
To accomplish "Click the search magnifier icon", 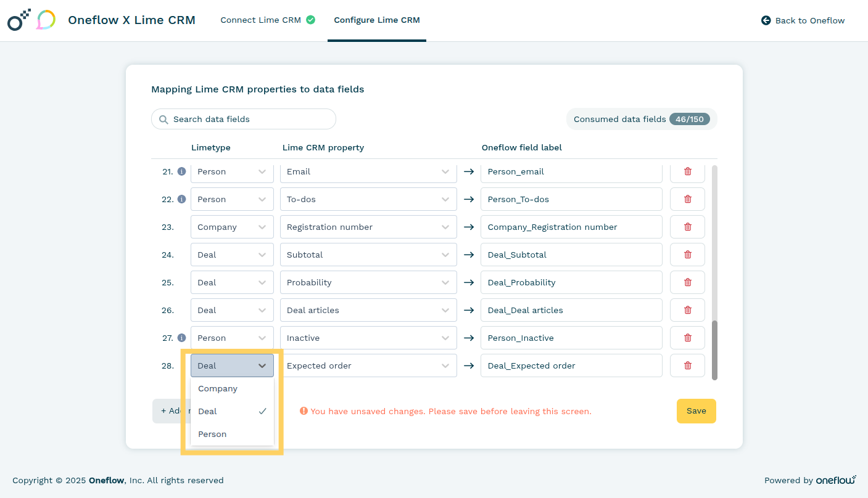I will coord(163,120).
